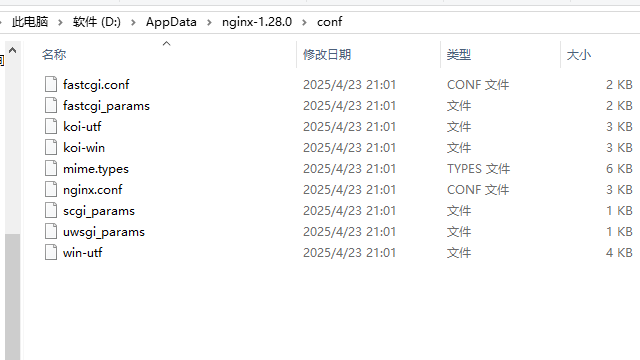Click the mime.types file name

(96, 169)
